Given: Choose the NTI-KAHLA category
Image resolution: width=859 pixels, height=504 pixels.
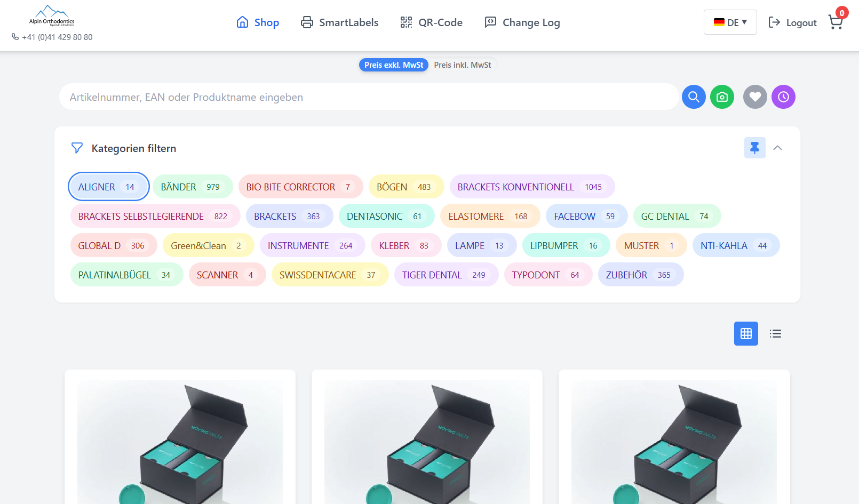Looking at the screenshot, I should coord(736,245).
